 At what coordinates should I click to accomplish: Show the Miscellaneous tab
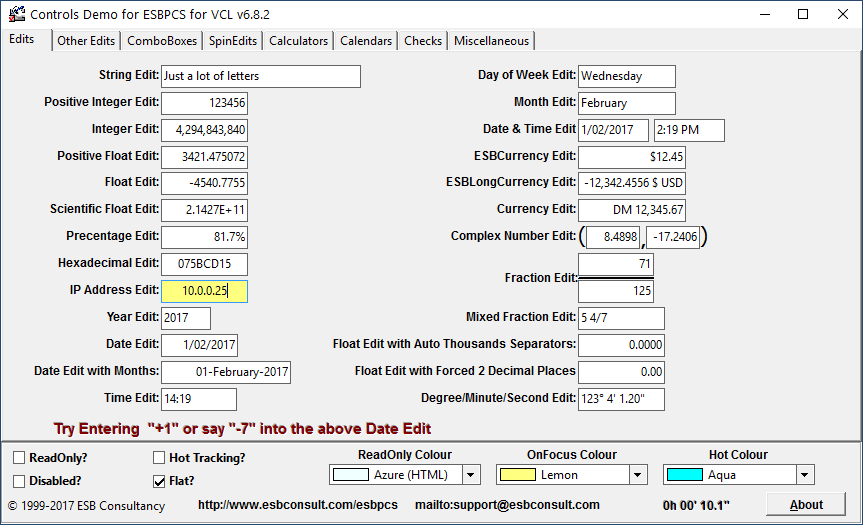tap(491, 41)
